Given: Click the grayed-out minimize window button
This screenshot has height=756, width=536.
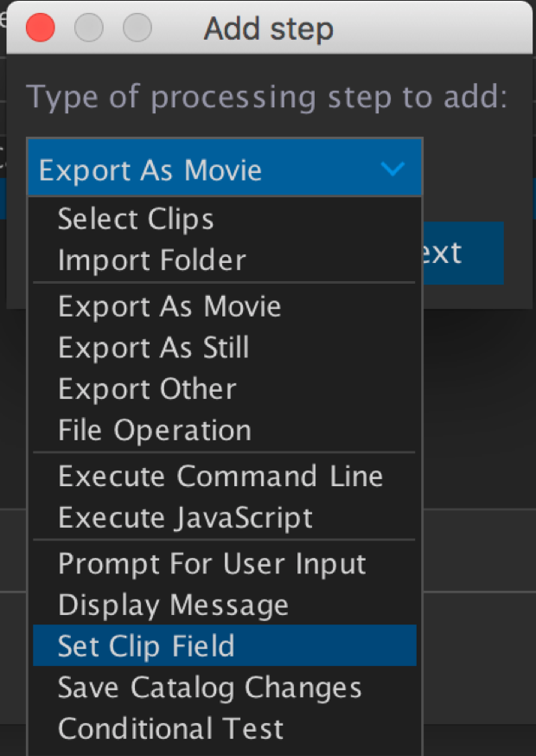Looking at the screenshot, I should pos(89,29).
